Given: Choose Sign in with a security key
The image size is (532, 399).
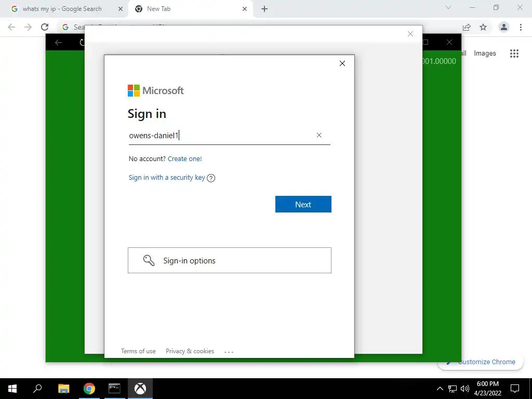Looking at the screenshot, I should (167, 178).
